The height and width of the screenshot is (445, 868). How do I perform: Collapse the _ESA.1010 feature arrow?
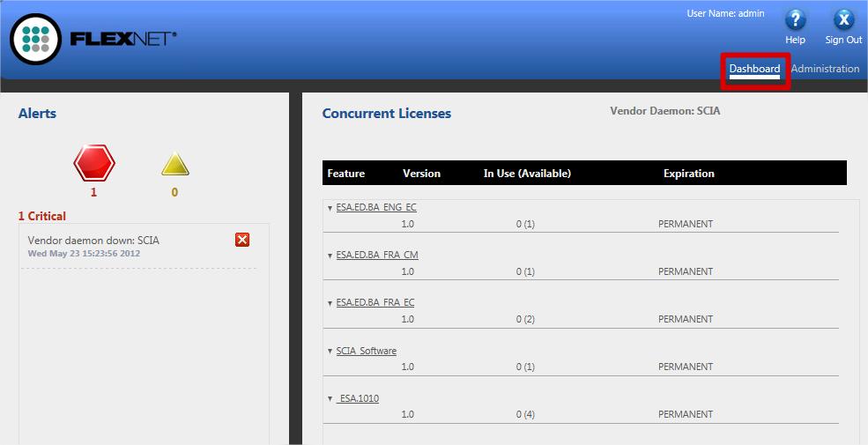point(330,399)
